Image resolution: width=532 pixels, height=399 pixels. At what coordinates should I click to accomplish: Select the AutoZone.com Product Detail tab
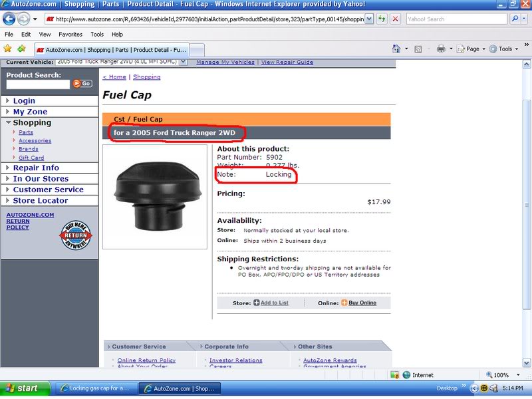pyautogui.click(x=112, y=50)
